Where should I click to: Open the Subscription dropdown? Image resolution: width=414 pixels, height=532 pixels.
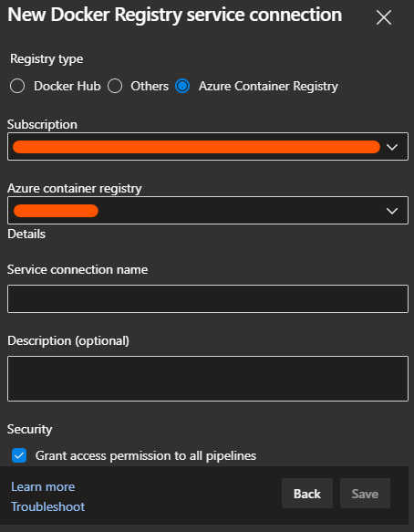[x=208, y=147]
